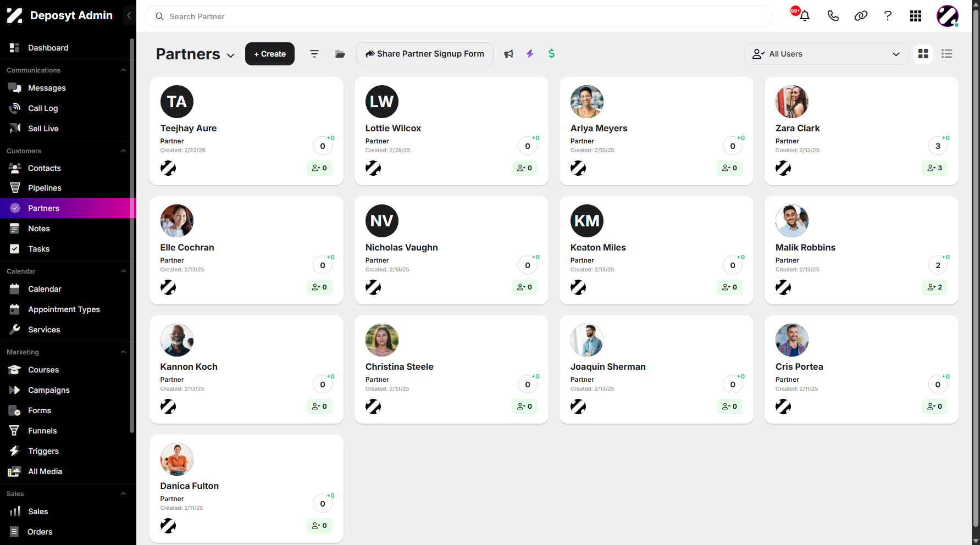Open the help question mark icon
Image resolution: width=980 pixels, height=545 pixels.
888,16
